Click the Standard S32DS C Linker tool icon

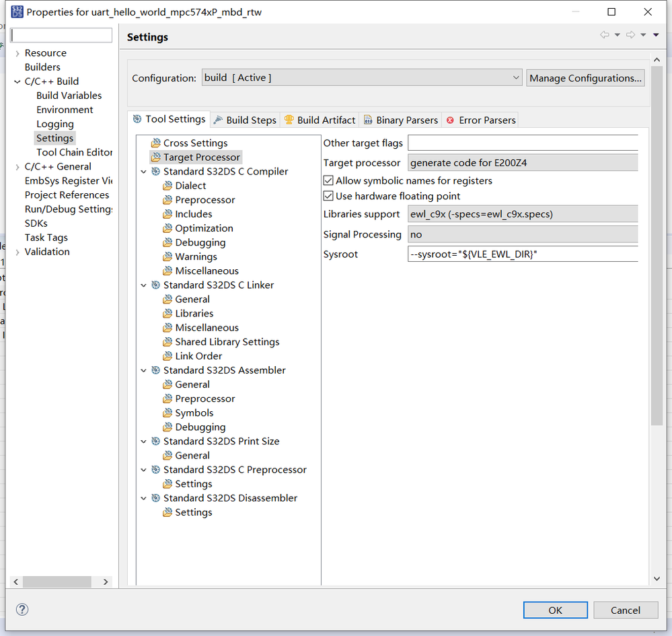(x=156, y=285)
